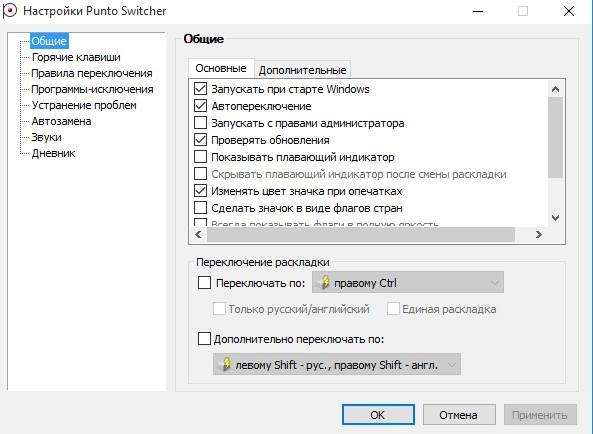Check Только русский/английский option
593x434 pixels.
click(x=219, y=309)
